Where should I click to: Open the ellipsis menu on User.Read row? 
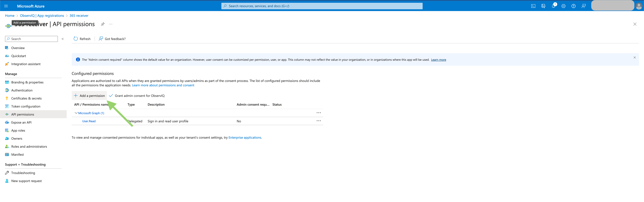pos(318,121)
